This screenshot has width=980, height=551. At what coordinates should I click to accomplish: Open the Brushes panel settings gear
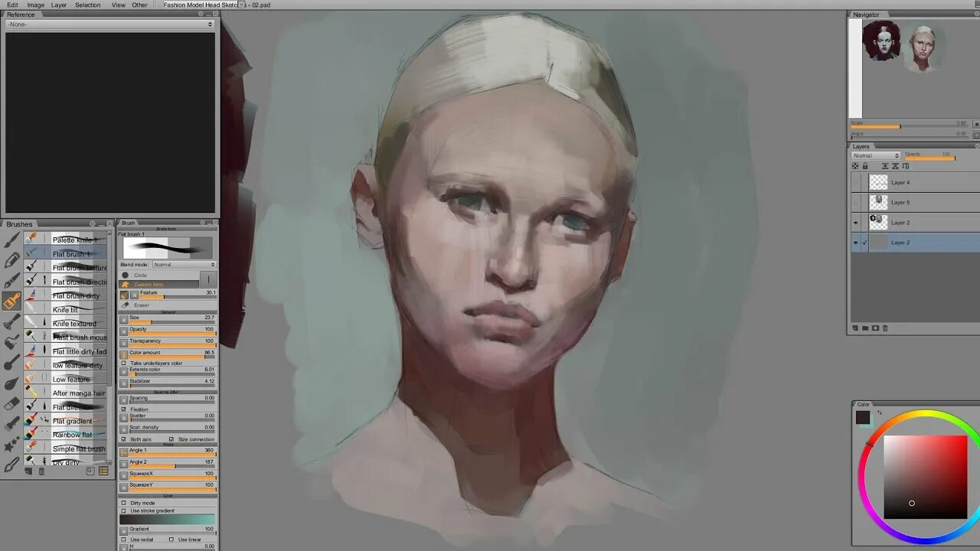coord(92,224)
